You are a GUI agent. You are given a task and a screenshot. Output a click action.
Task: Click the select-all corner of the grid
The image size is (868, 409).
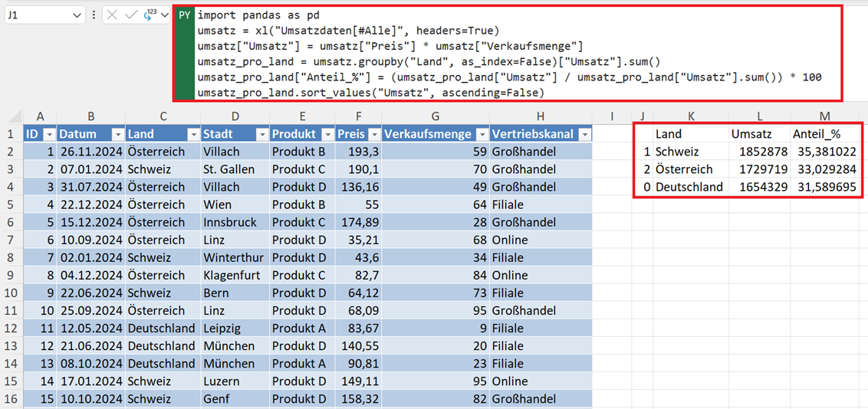click(12, 116)
